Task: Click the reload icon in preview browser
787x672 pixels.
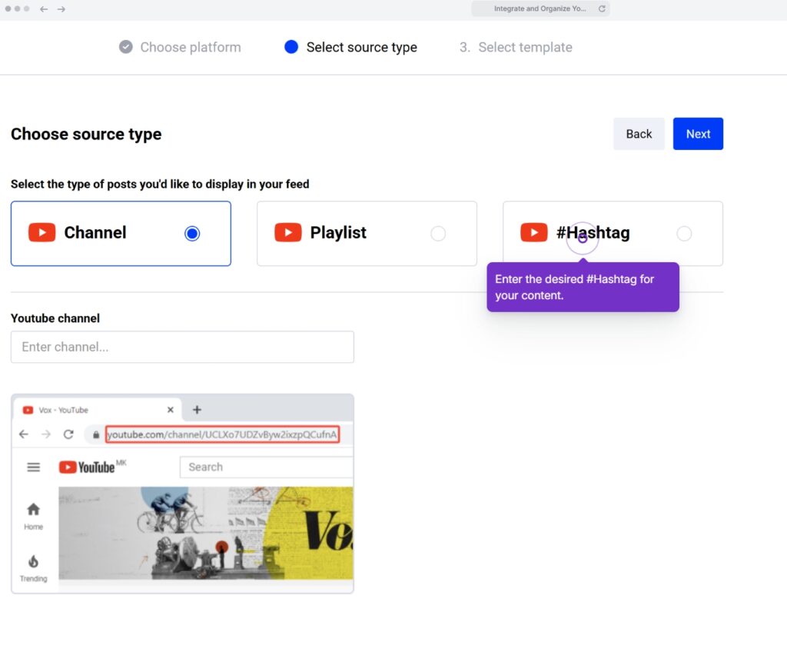Action: click(68, 434)
